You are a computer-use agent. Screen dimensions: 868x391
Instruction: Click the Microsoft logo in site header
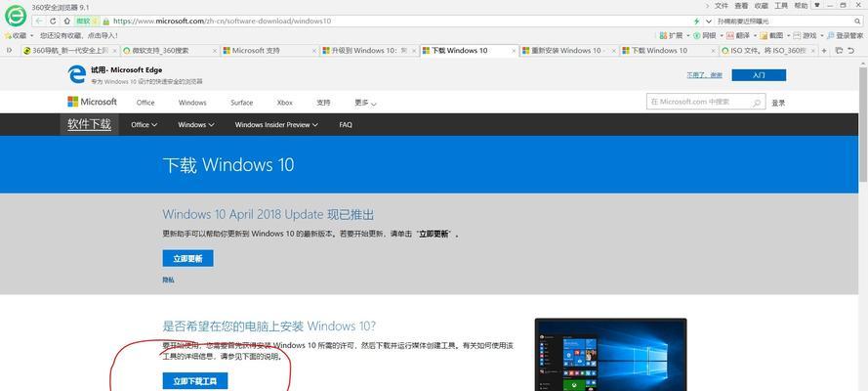92,102
